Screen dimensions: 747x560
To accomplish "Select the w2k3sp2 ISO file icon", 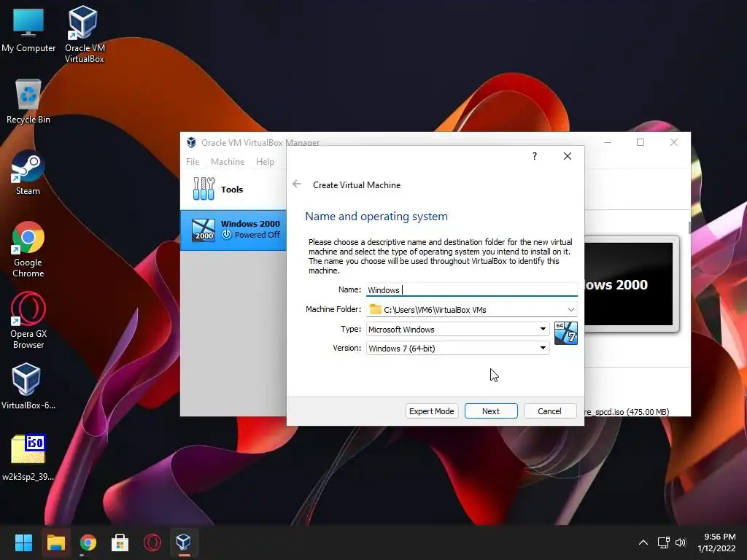I will click(x=28, y=458).
